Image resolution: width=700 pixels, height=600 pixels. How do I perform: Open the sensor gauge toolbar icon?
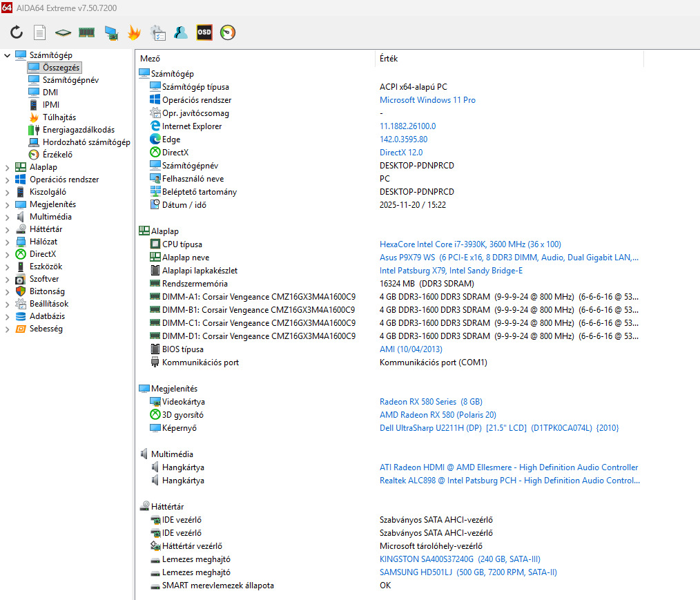(x=228, y=32)
